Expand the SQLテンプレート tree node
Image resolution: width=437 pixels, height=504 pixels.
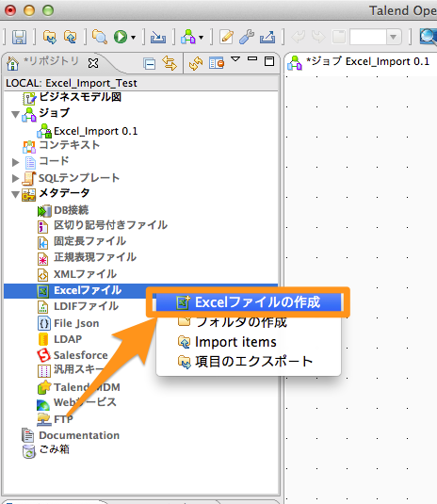click(x=15, y=178)
